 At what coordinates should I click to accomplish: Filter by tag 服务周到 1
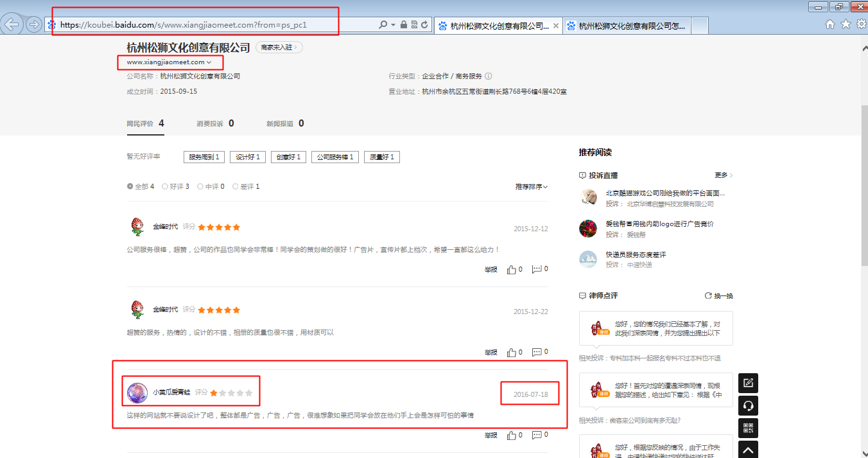pyautogui.click(x=204, y=157)
